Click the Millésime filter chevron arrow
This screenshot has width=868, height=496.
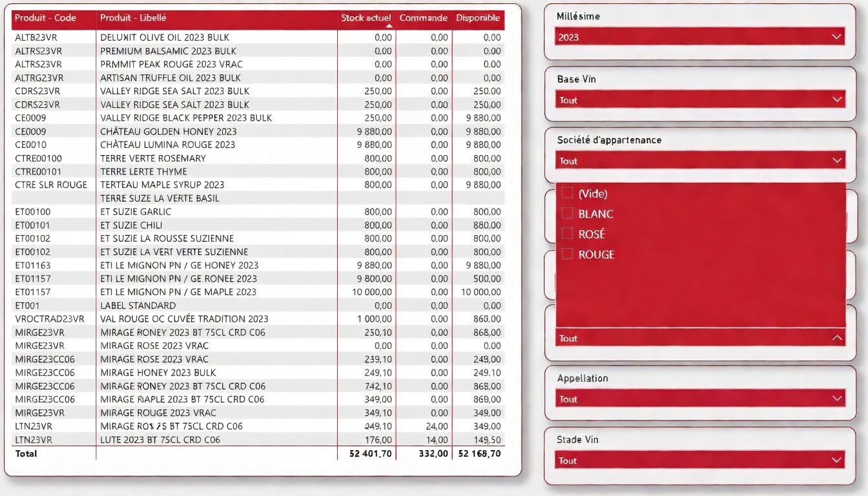[837, 37]
